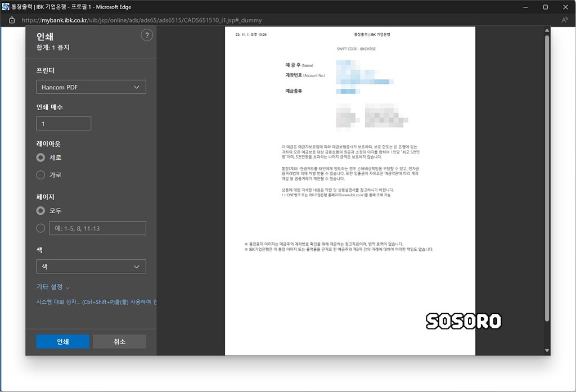Click the blue 인쇄 print button
576x392 pixels.
tap(63, 341)
